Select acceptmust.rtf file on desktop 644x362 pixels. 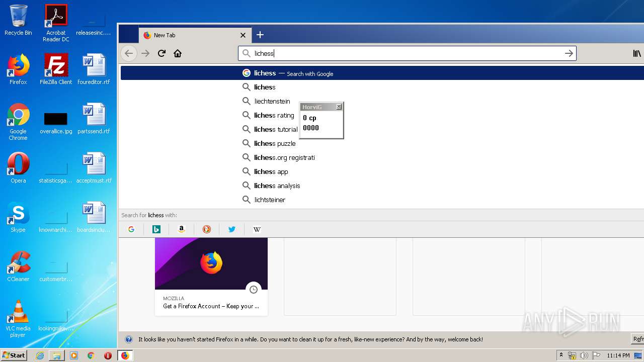(94, 168)
